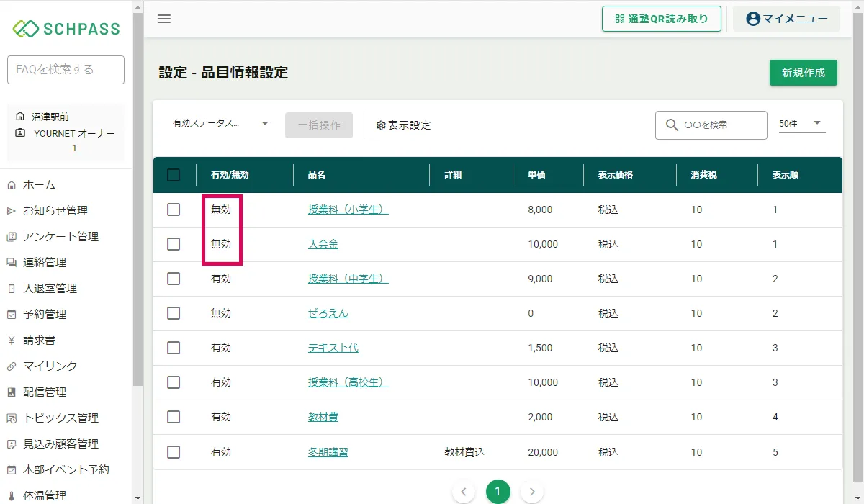The width and height of the screenshot is (864, 504).
Task: Click the 単価 column header
Action: (536, 175)
